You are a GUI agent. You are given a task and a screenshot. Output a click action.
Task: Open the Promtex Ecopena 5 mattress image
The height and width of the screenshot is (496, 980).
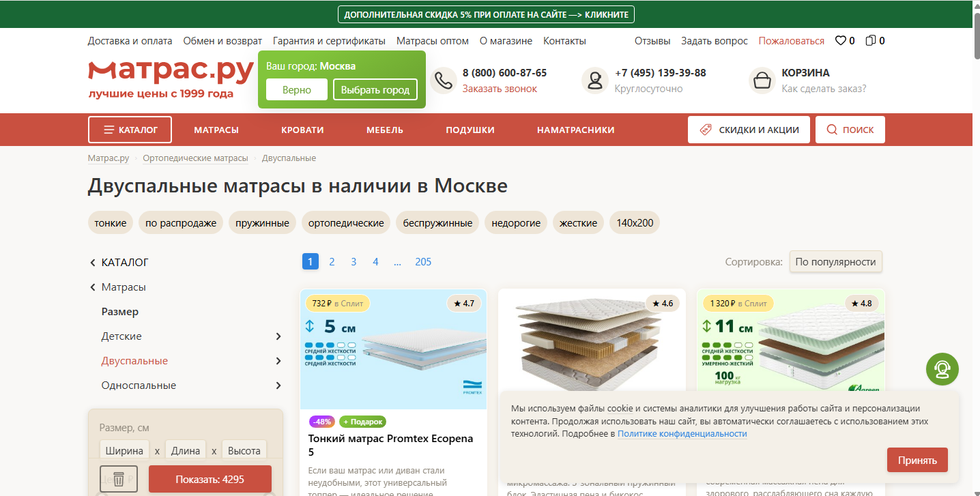click(394, 349)
